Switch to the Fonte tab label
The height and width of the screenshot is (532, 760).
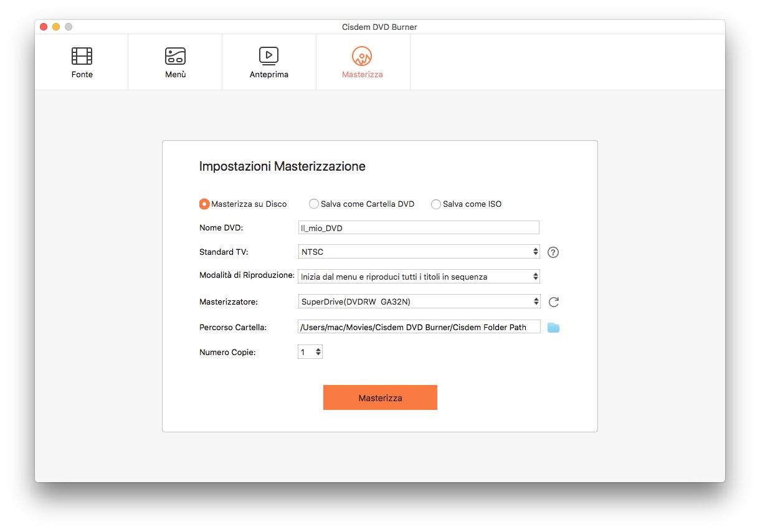click(82, 75)
